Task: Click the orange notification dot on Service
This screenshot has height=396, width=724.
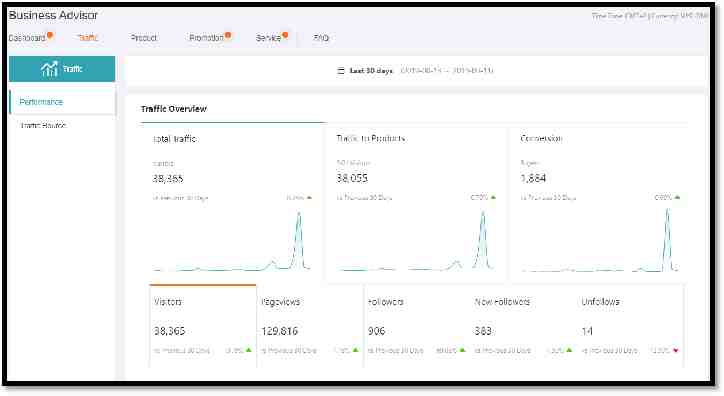Action: click(285, 35)
